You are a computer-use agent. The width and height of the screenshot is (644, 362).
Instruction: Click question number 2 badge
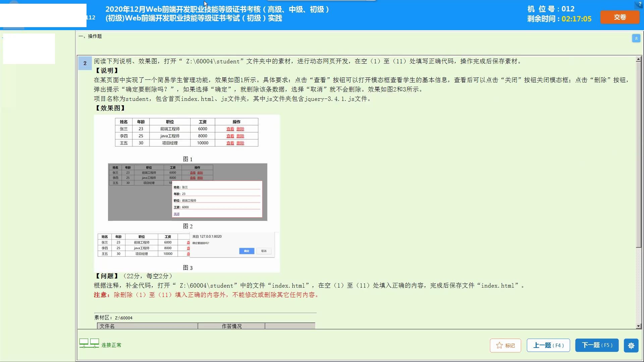click(x=85, y=63)
